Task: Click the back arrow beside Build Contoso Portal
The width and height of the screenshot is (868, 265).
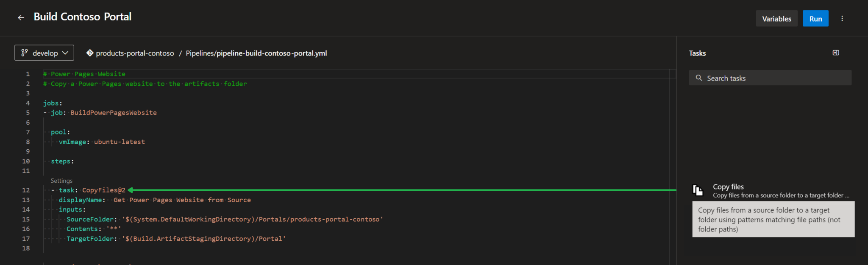Action: point(21,17)
